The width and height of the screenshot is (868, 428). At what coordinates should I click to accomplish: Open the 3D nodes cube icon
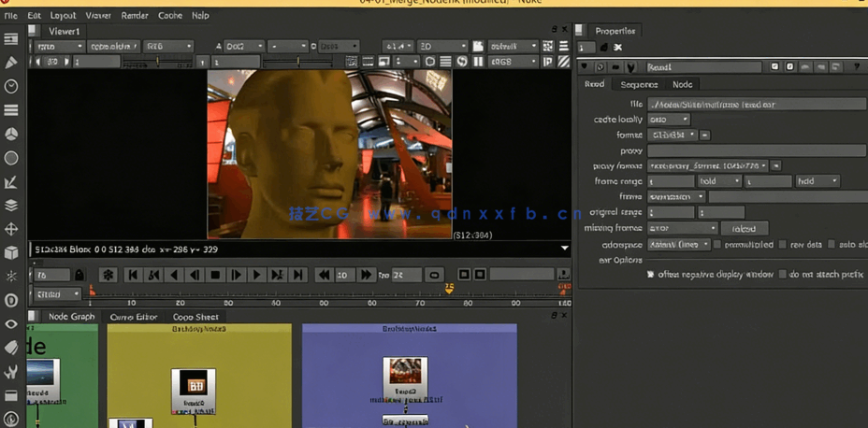point(11,252)
